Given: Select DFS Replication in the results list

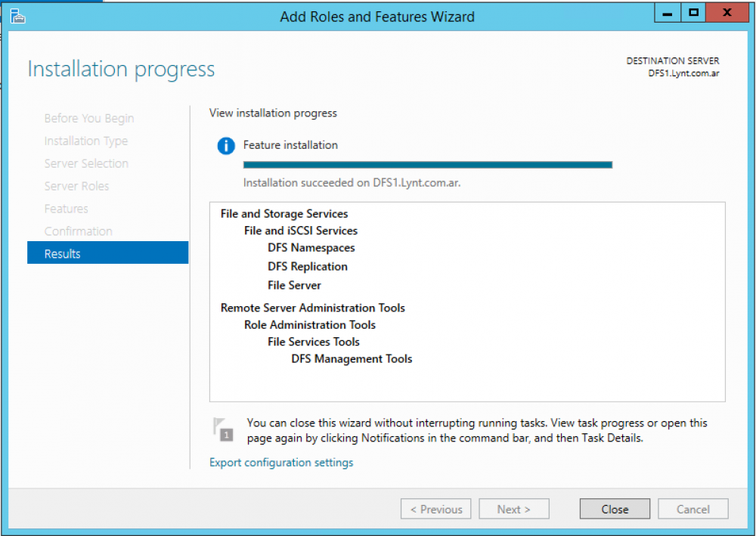Looking at the screenshot, I should click(x=307, y=266).
